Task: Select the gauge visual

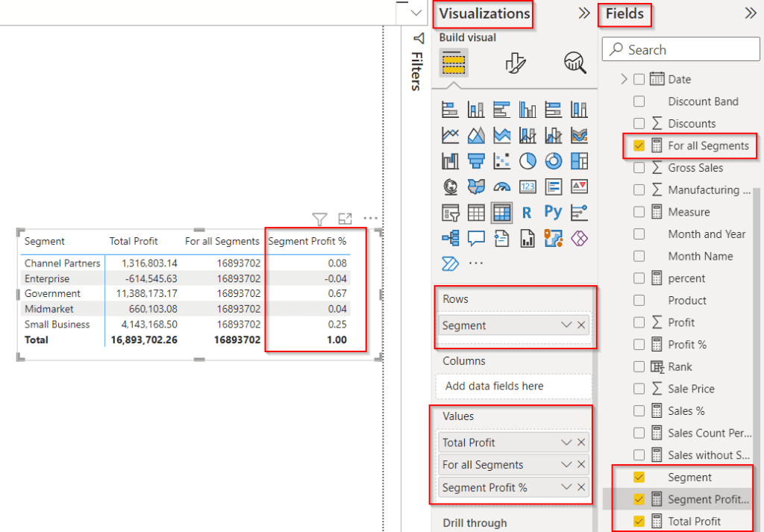Action: click(501, 187)
